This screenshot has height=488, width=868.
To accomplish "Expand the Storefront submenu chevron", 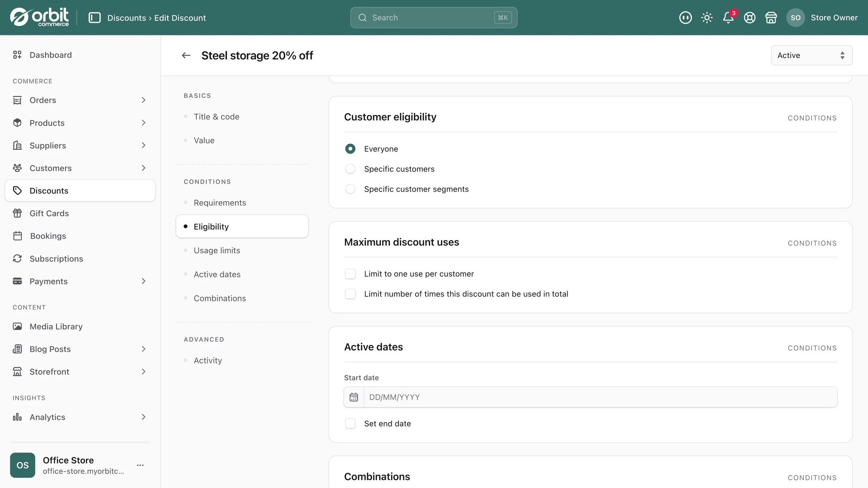I will (x=143, y=372).
